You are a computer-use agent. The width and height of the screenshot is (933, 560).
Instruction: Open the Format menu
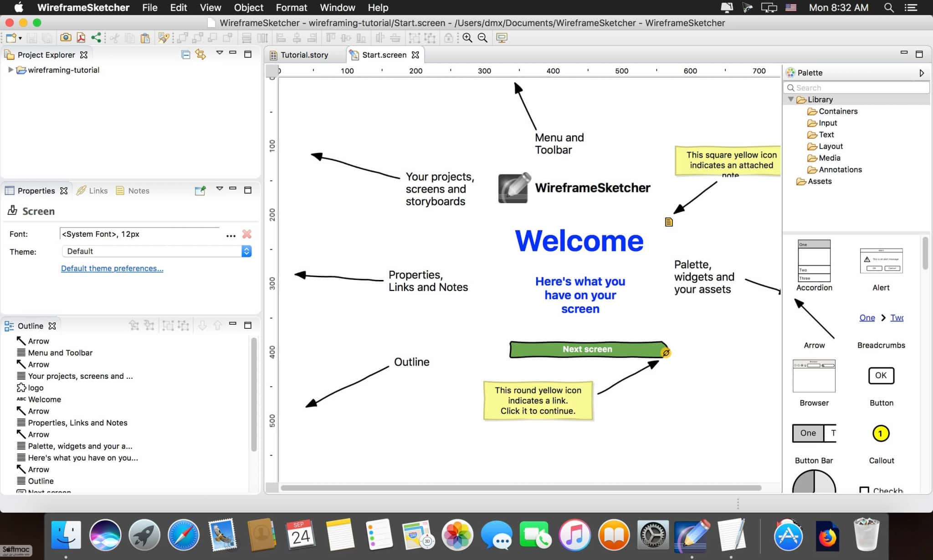point(291,7)
